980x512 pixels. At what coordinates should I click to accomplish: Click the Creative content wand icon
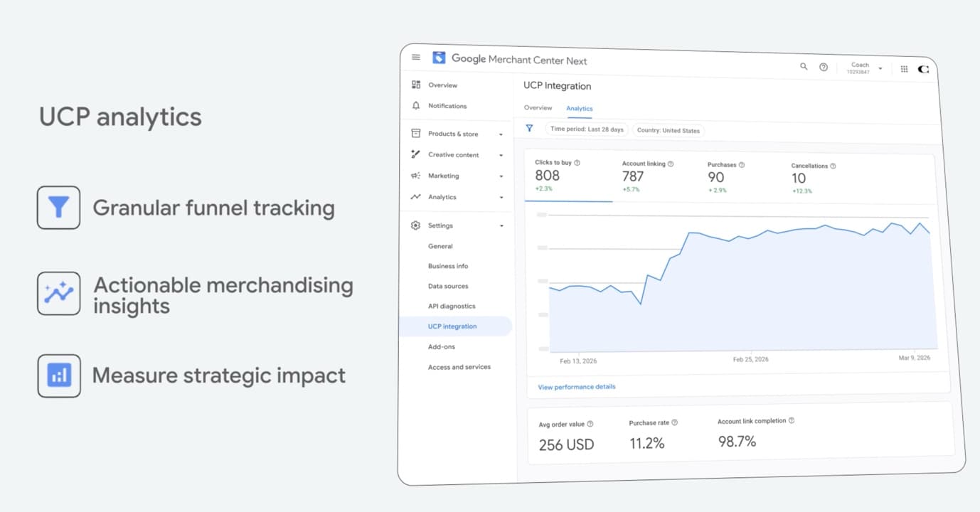[x=416, y=154]
